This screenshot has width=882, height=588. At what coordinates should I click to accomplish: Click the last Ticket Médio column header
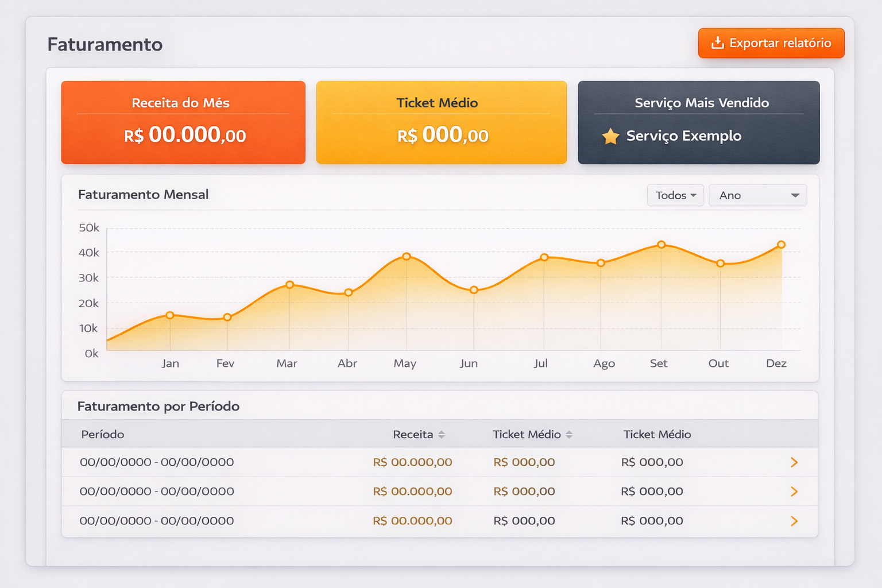point(657,435)
